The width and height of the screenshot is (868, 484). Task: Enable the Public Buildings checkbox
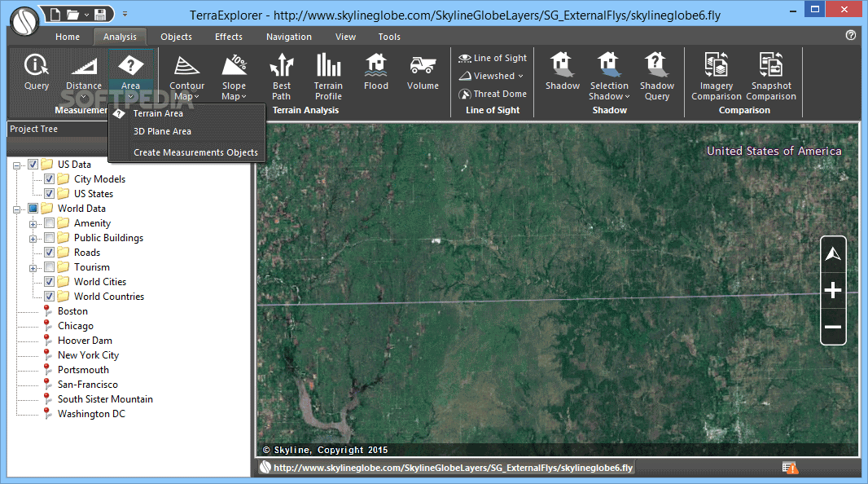[50, 238]
